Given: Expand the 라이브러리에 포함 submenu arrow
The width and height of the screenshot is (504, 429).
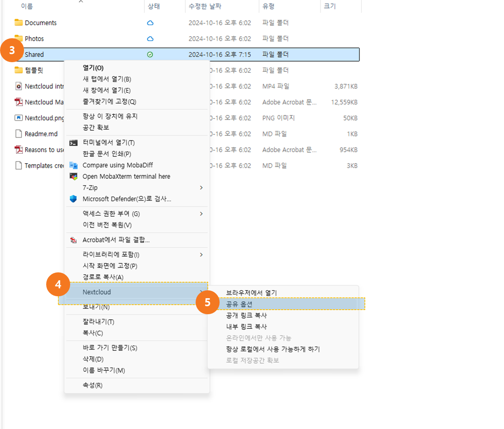Looking at the screenshot, I should coord(201,255).
